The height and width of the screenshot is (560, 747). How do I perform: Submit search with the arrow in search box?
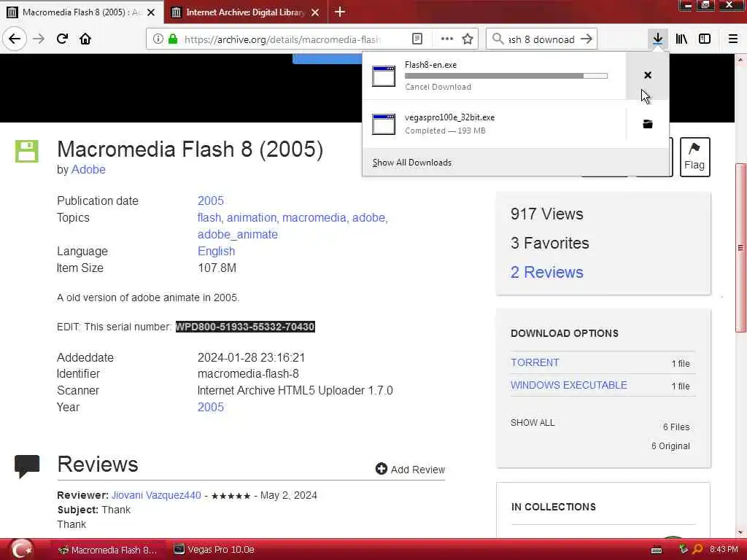coord(587,39)
